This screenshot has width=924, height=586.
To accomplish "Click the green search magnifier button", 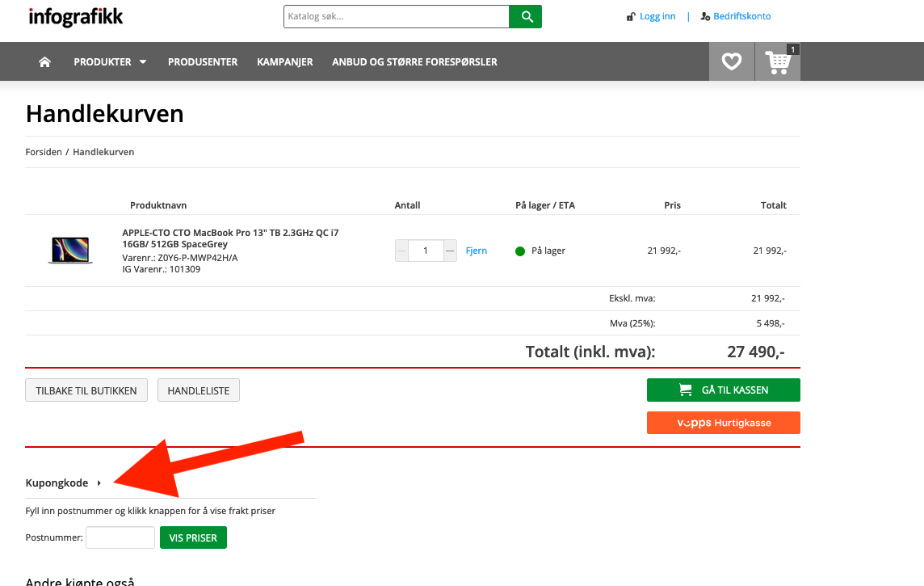I will [x=526, y=16].
